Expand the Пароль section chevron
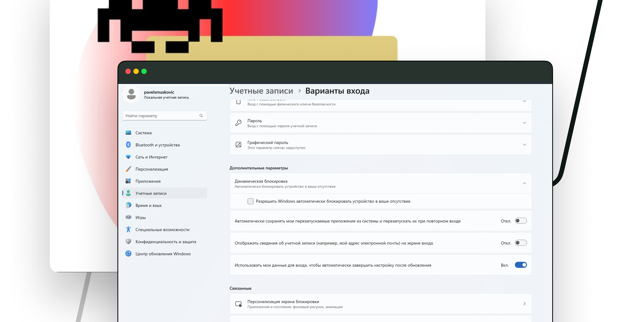644x322 pixels. [x=524, y=123]
